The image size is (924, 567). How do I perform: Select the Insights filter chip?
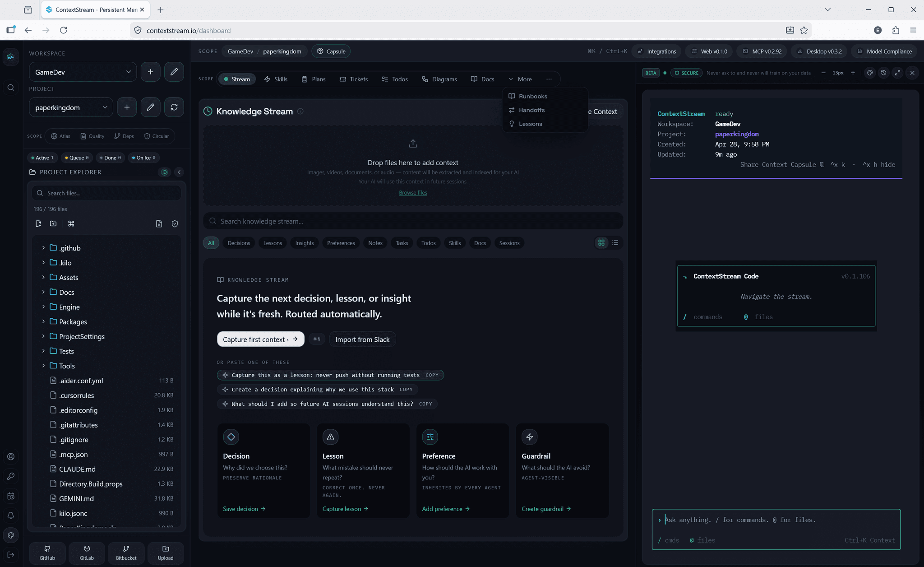tap(305, 243)
